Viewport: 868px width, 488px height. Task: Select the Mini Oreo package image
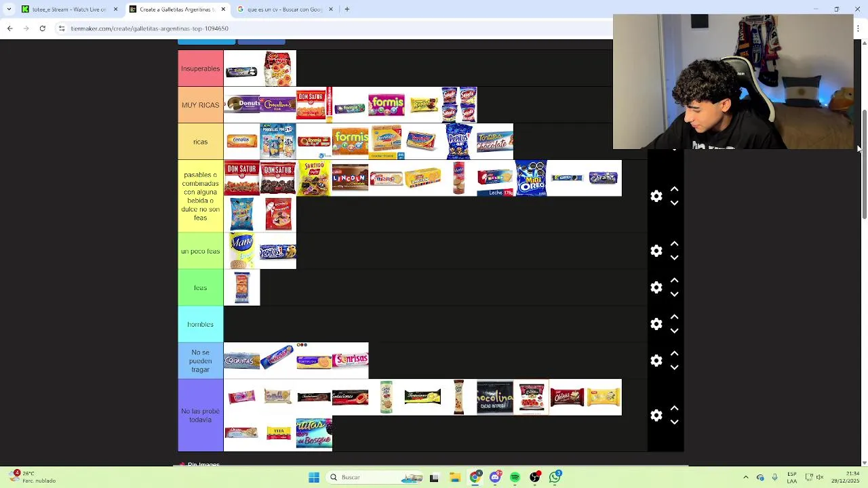pyautogui.click(x=531, y=178)
